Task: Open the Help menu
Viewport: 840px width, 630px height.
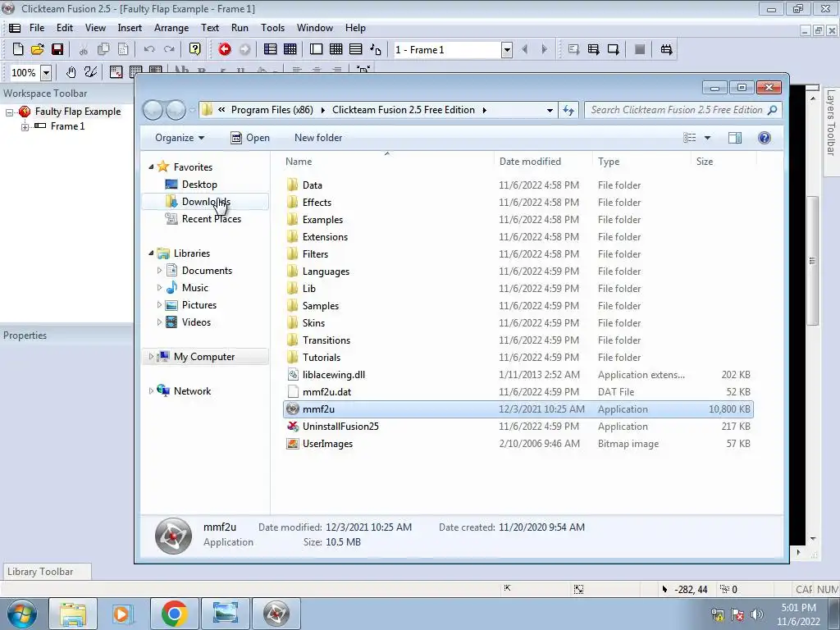Action: pyautogui.click(x=355, y=28)
